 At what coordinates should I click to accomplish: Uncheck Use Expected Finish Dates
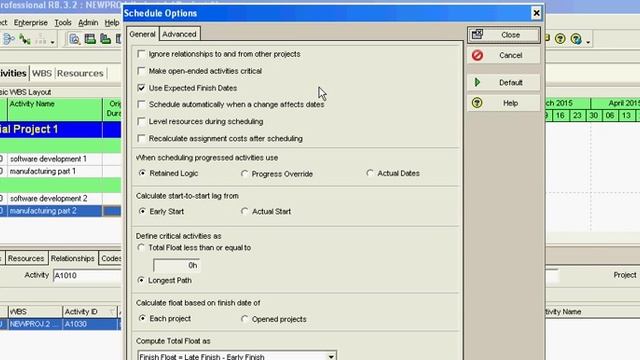point(141,88)
